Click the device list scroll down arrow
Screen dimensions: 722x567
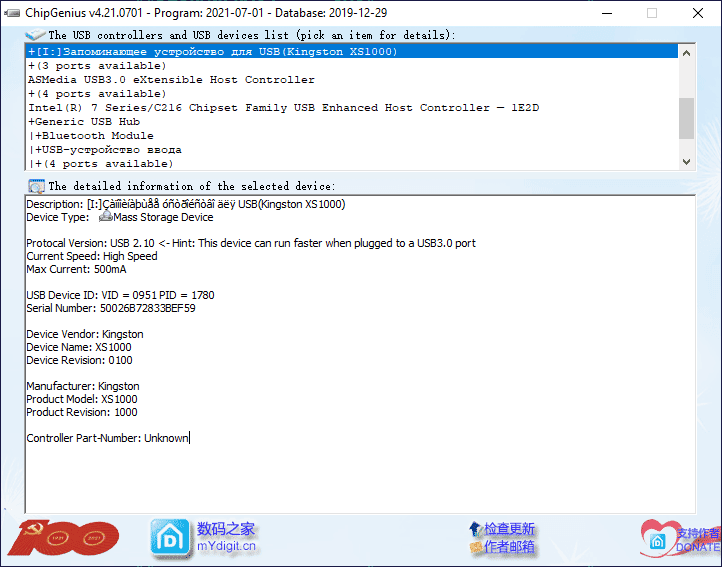click(x=686, y=162)
